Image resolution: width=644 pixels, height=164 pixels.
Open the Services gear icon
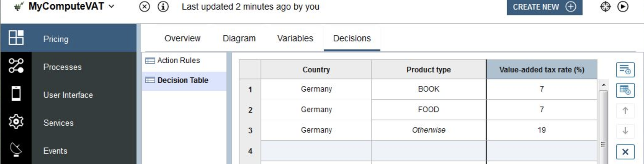(16, 121)
